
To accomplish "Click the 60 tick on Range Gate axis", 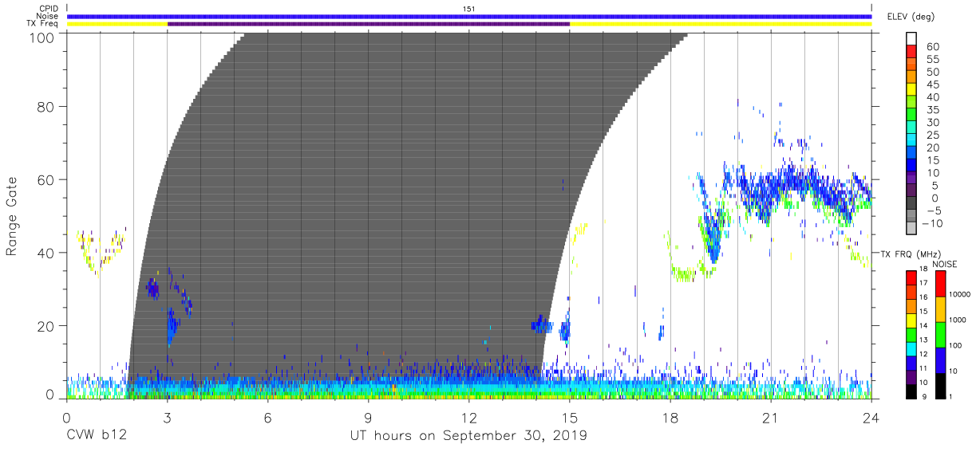I will pyautogui.click(x=47, y=179).
